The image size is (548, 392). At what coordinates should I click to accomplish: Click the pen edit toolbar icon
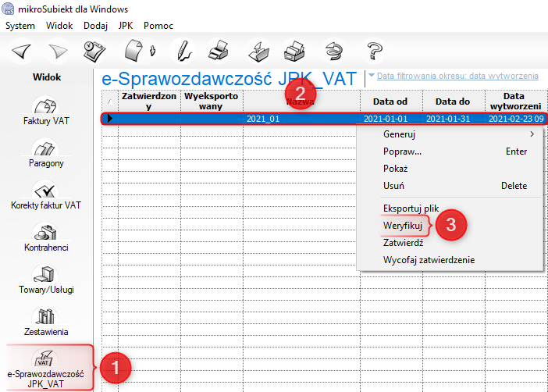(x=183, y=52)
